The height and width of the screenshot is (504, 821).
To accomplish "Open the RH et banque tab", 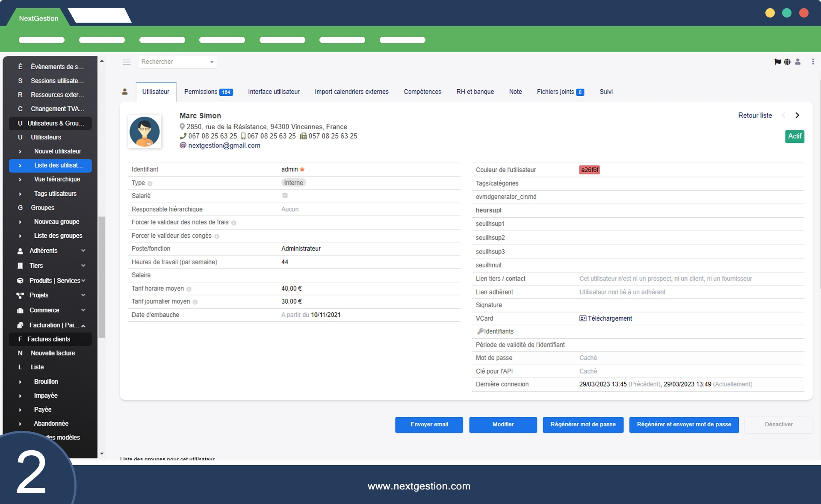I will [475, 92].
